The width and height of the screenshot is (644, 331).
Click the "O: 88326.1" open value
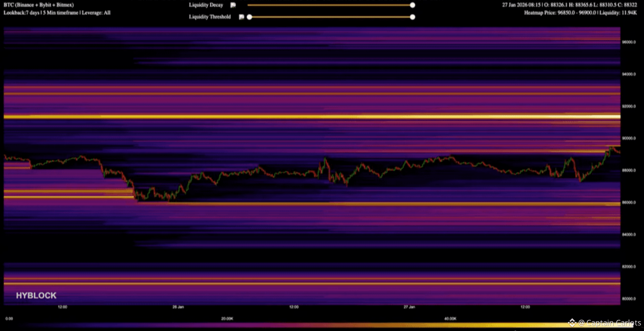[555, 5]
